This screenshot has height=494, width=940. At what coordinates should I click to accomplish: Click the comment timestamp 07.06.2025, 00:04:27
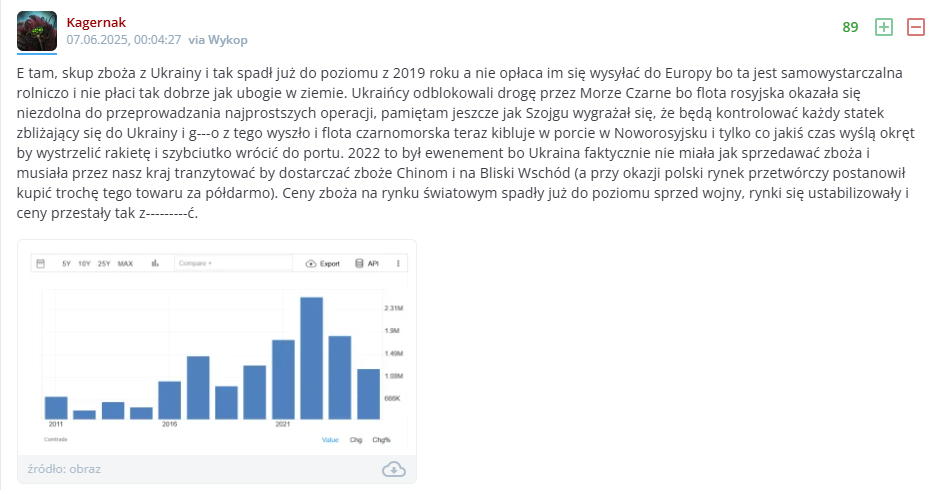(x=123, y=40)
